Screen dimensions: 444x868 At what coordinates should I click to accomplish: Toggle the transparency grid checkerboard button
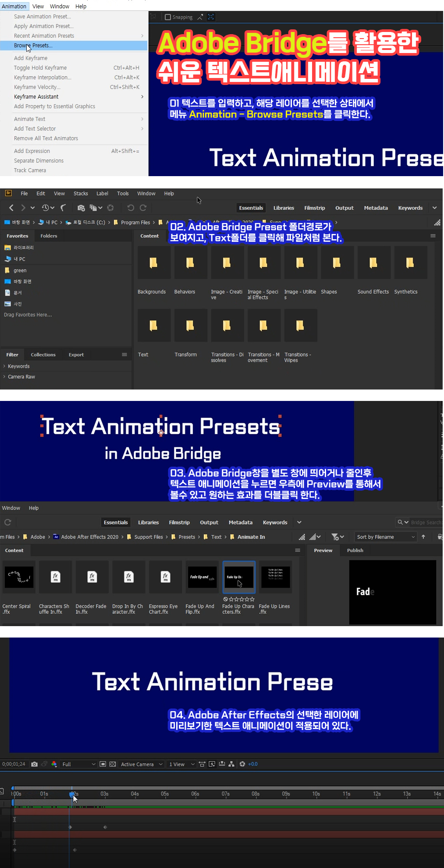[x=113, y=764]
